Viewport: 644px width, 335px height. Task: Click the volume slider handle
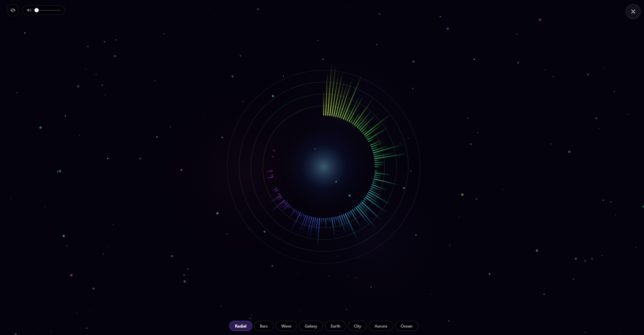click(37, 10)
